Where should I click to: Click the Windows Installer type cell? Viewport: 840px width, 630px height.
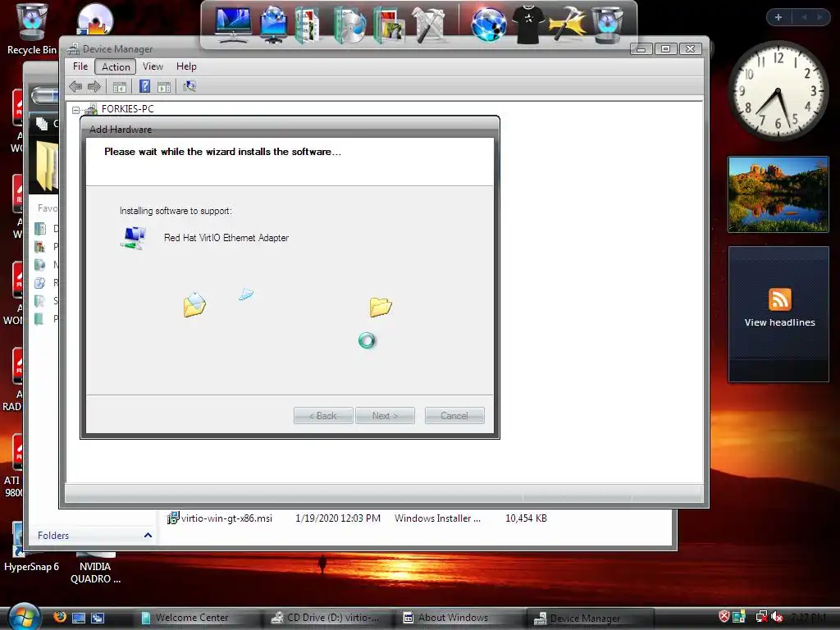click(x=438, y=518)
